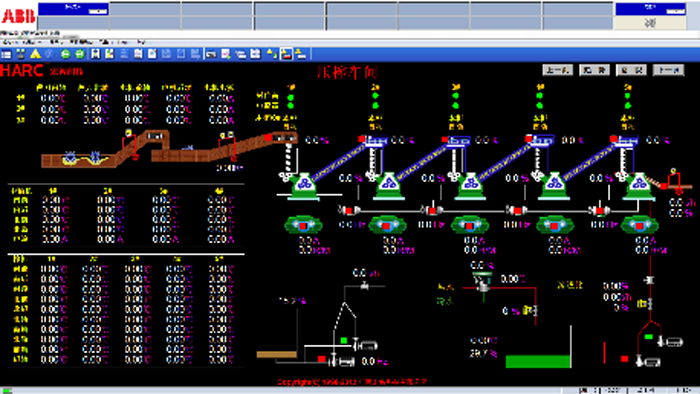Screen dimensions: 700x394
Task: Click the green forward arrow toolbar icon
Action: point(80,54)
